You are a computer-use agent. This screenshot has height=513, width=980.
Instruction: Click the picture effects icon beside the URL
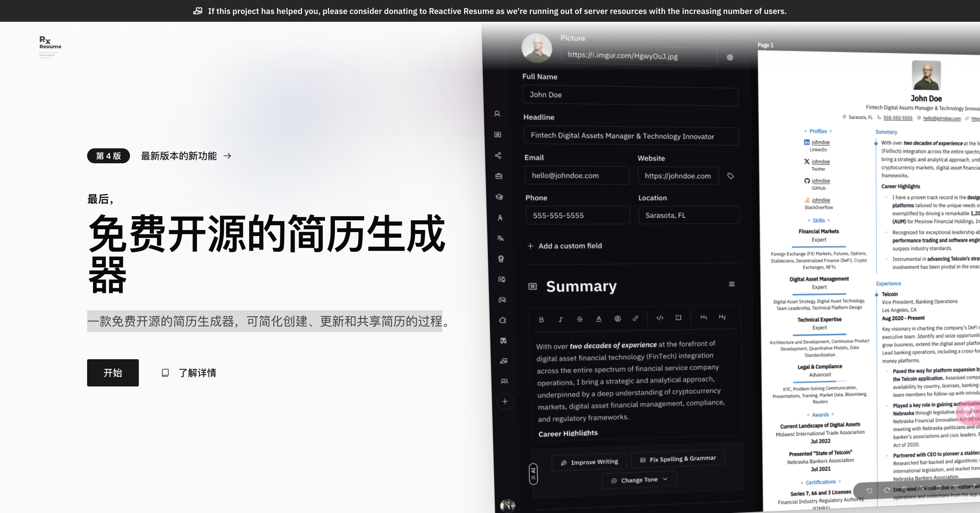730,57
